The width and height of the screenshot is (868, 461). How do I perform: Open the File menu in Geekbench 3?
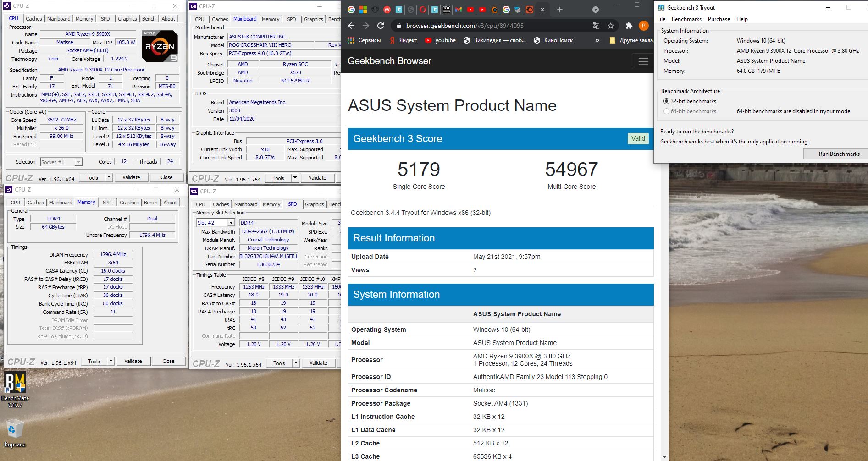661,19
